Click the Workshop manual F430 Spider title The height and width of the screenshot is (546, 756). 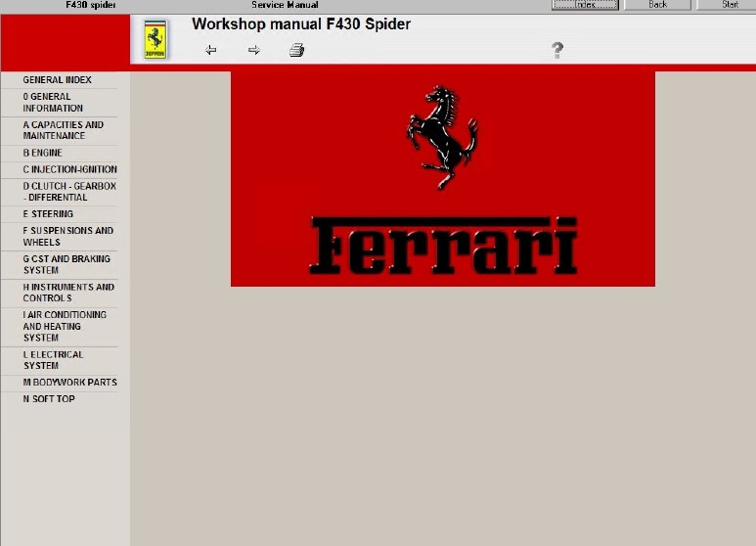[301, 24]
